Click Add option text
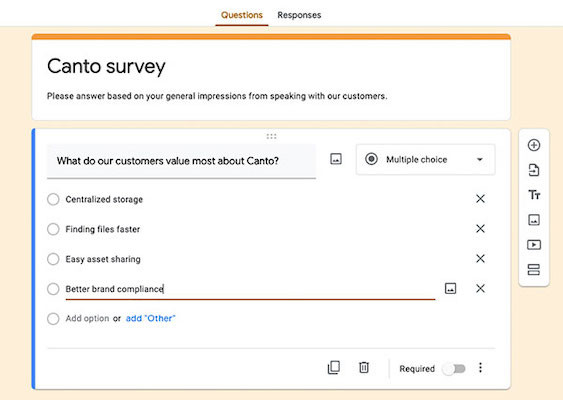Screen dimensions: 563x400 [87, 318]
